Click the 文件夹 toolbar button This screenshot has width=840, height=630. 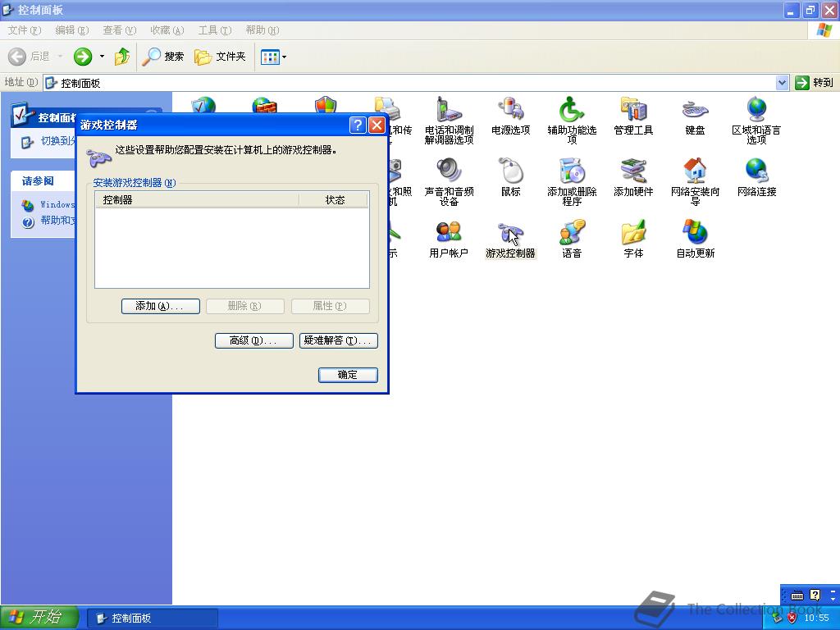[220, 57]
